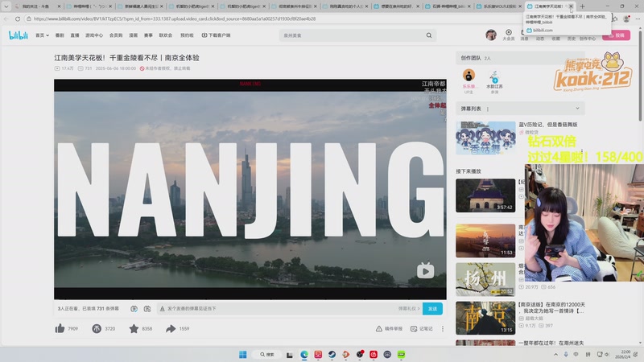Viewport: 644px width, 362px height.
Task: Open the 漫画 section
Action: click(133, 35)
